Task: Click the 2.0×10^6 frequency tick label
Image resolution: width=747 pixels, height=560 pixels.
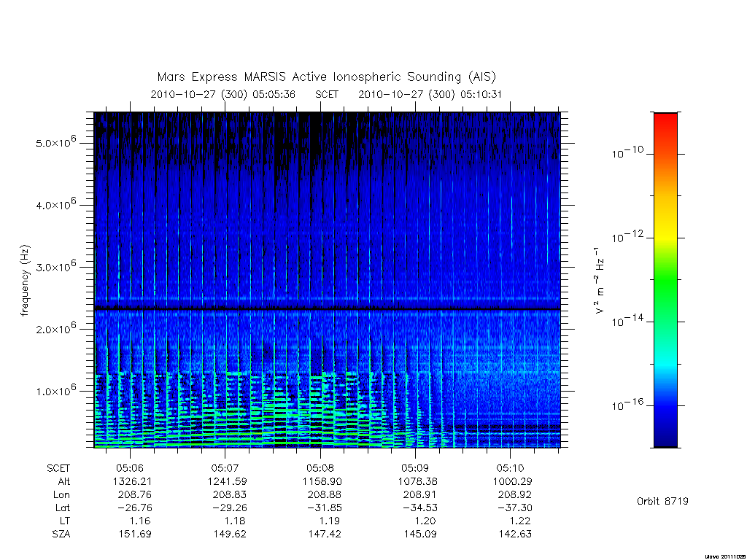Action: 55,329
